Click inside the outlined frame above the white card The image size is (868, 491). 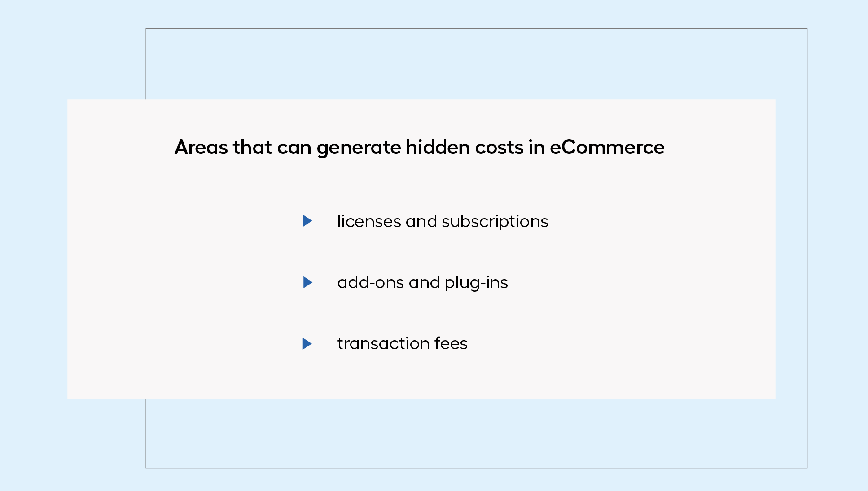pyautogui.click(x=476, y=64)
